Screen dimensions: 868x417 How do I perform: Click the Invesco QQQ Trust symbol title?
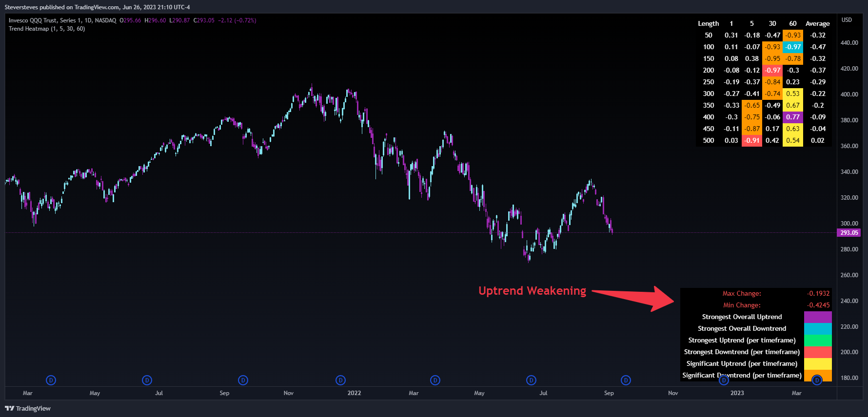point(62,20)
